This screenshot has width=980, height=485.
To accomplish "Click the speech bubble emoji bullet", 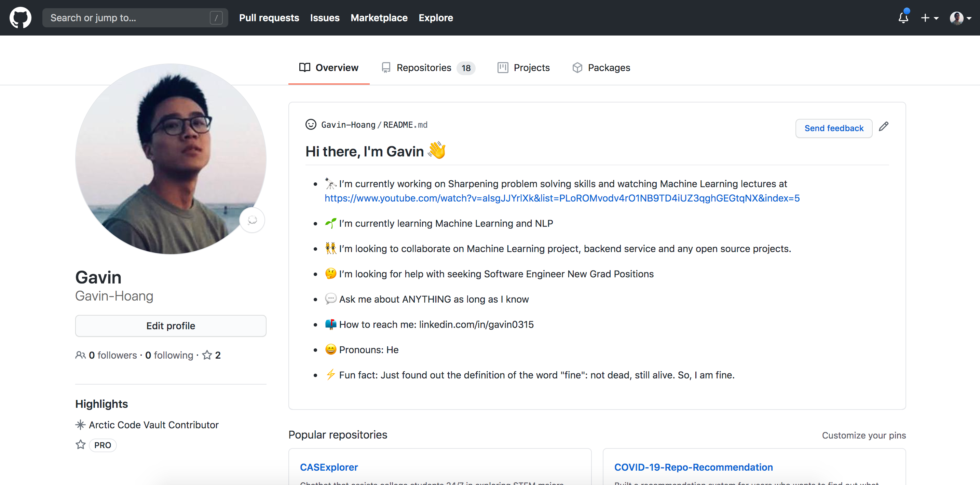I will [331, 299].
